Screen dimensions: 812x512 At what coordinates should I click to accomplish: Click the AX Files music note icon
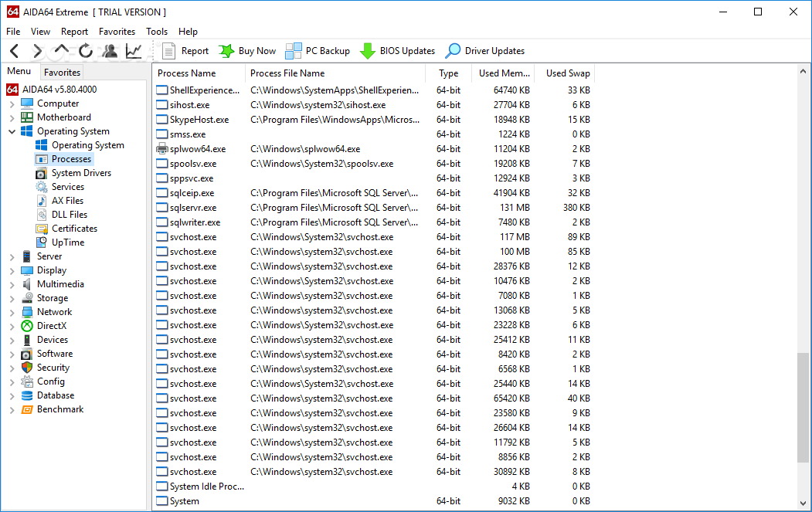pyautogui.click(x=42, y=201)
